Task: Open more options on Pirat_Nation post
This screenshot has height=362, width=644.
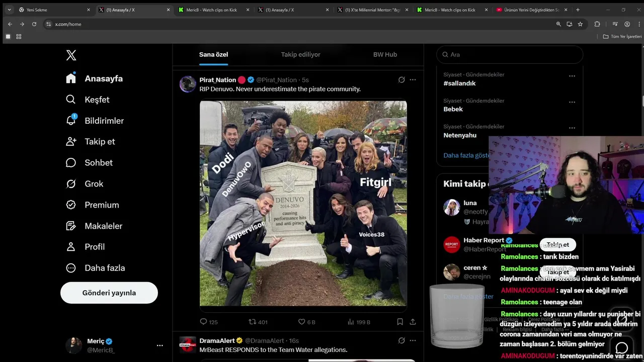Action: [413, 79]
